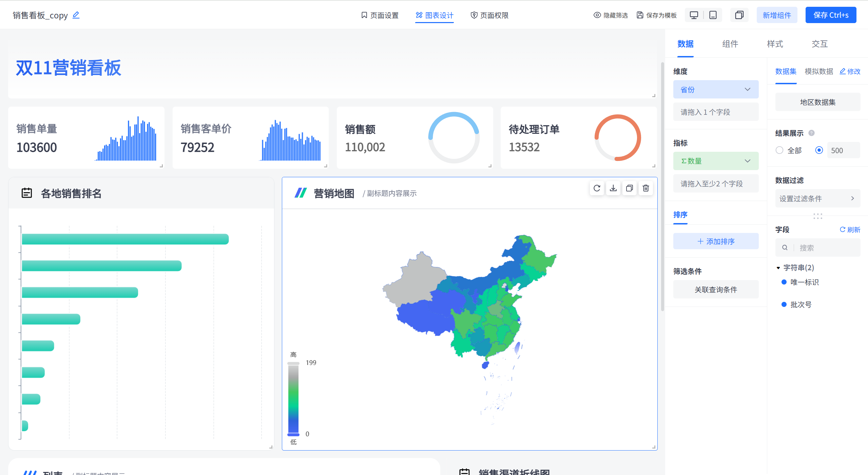Switch to the 交互 panel tab
This screenshot has height=475, width=868.
[x=820, y=44]
